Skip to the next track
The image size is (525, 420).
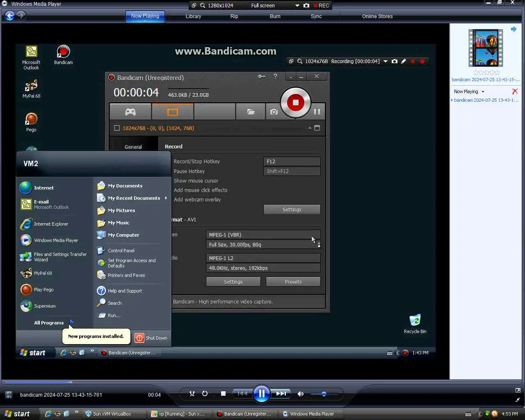pyautogui.click(x=281, y=394)
